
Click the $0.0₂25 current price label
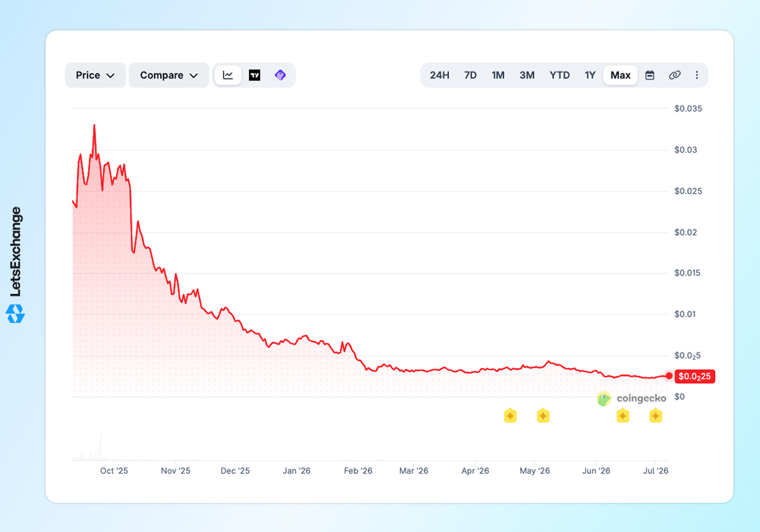695,376
